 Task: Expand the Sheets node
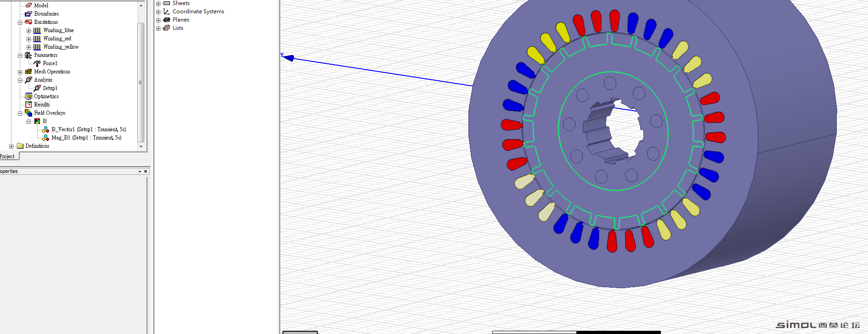click(158, 4)
